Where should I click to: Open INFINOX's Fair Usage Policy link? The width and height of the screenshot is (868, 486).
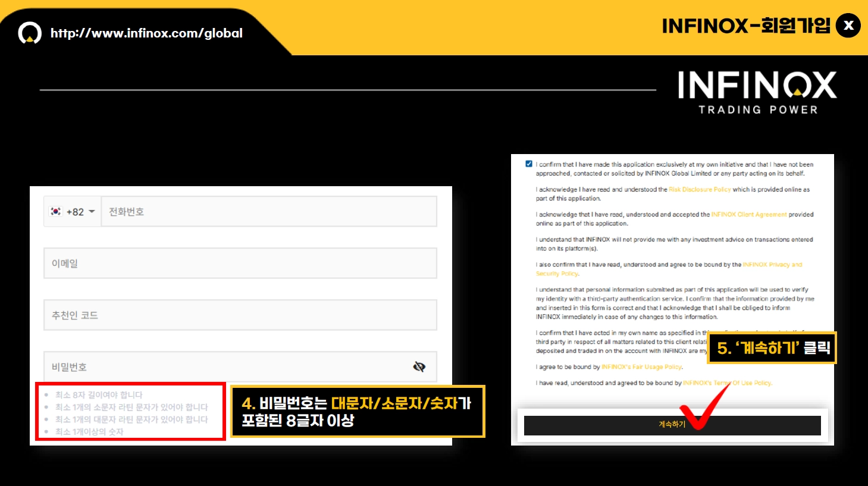coord(642,367)
